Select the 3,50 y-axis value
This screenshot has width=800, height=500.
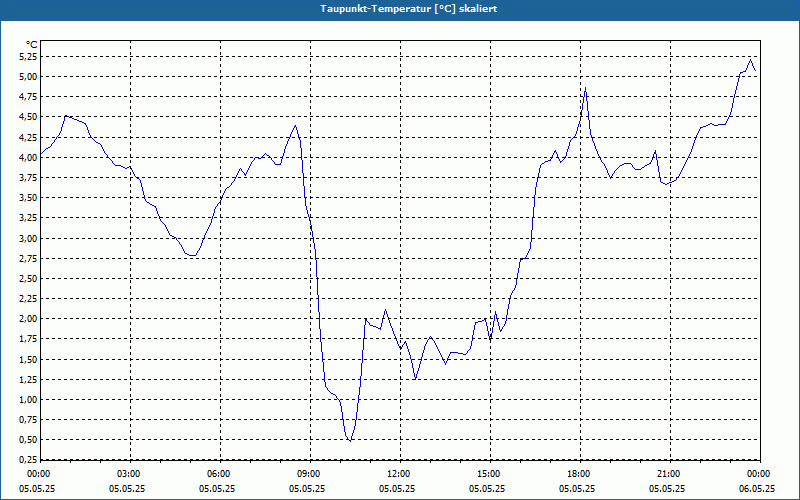pos(27,198)
